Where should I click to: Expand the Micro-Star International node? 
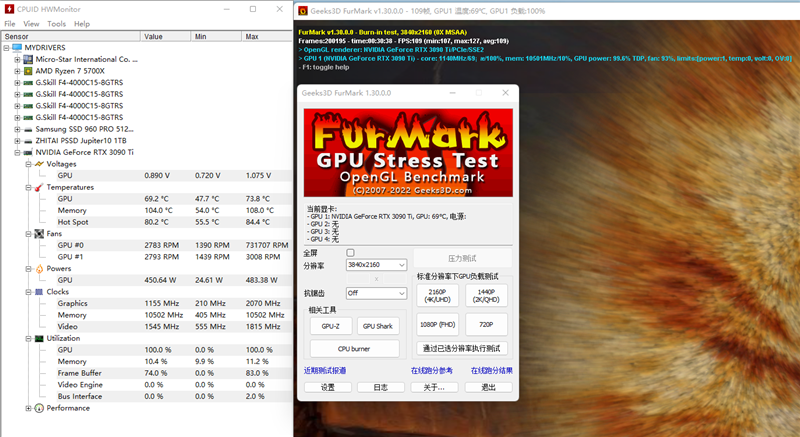click(17, 60)
